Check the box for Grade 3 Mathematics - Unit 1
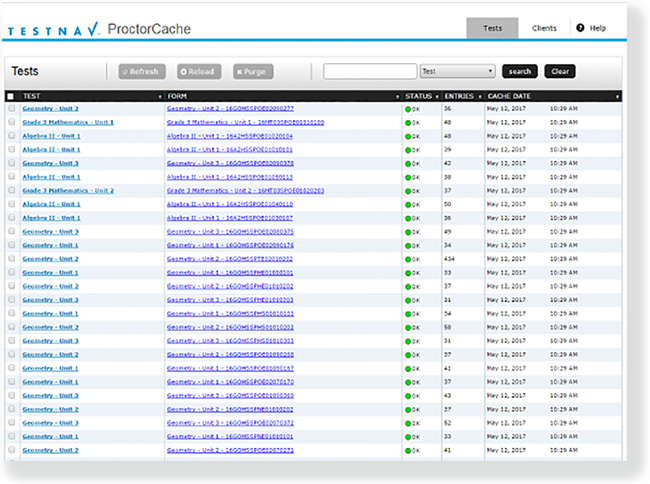 pyautogui.click(x=11, y=122)
